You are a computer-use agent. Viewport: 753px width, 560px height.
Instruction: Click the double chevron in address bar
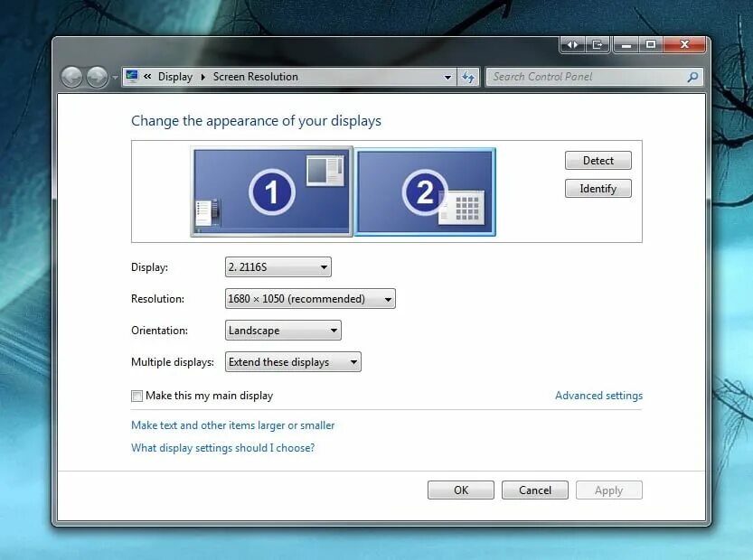click(147, 76)
